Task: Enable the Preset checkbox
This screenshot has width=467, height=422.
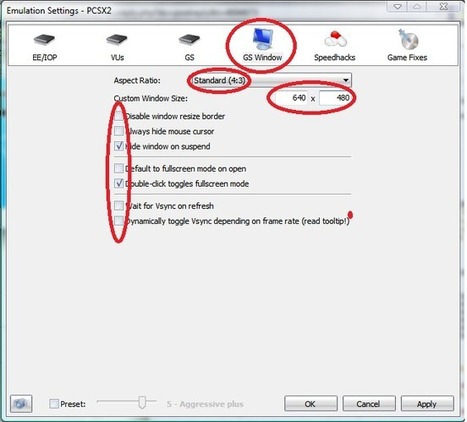Action: [54, 404]
